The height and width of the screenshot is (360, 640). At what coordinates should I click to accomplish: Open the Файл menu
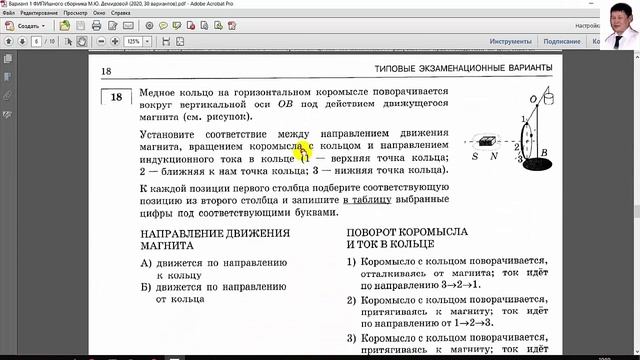point(9,13)
